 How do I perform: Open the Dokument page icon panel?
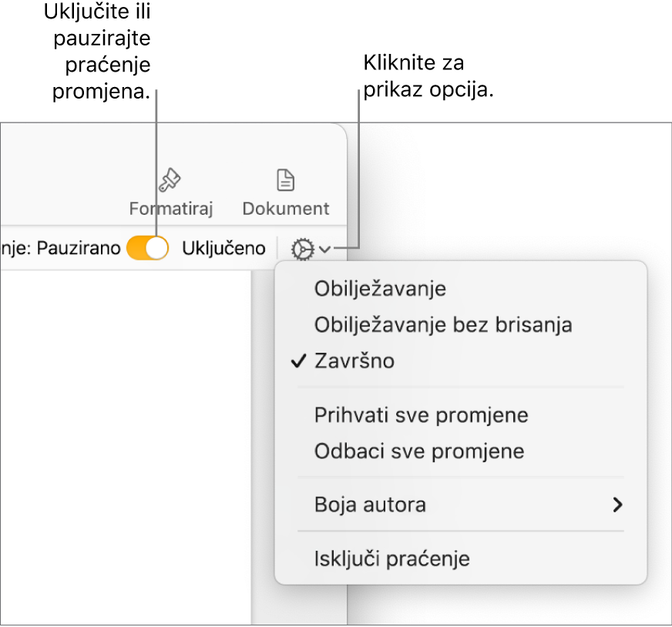[285, 193]
